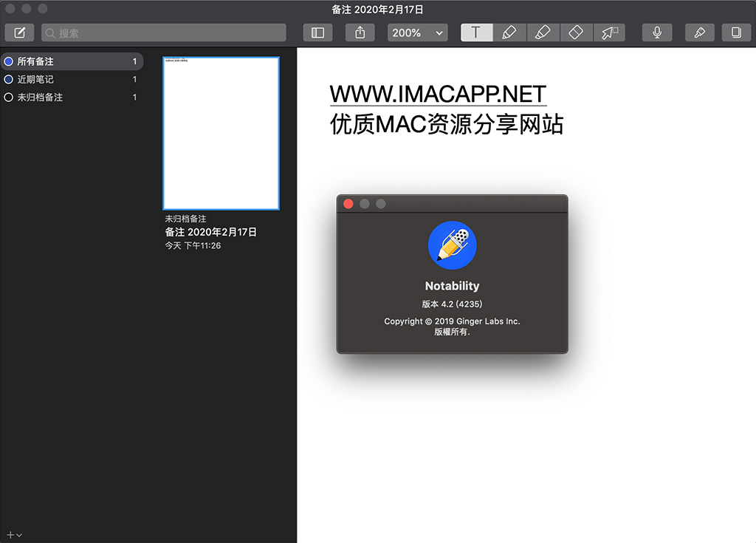Click the note title 备注 2020年2月17日

(210, 232)
